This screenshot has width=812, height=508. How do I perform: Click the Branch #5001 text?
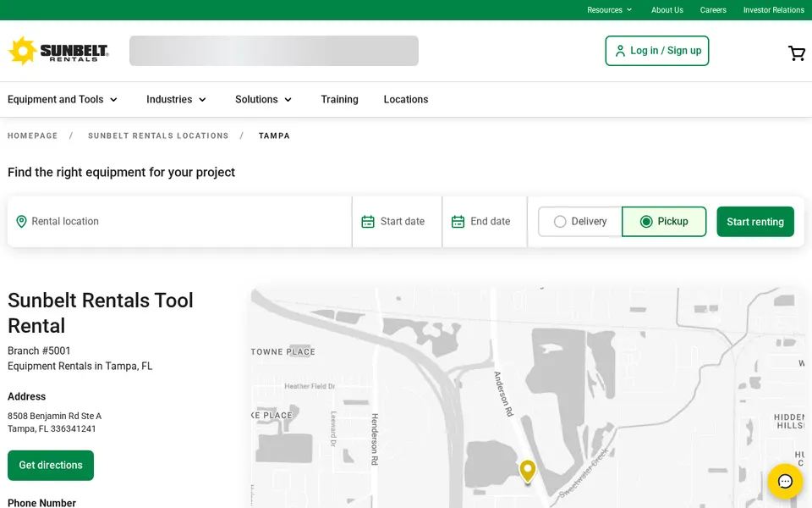[39, 351]
